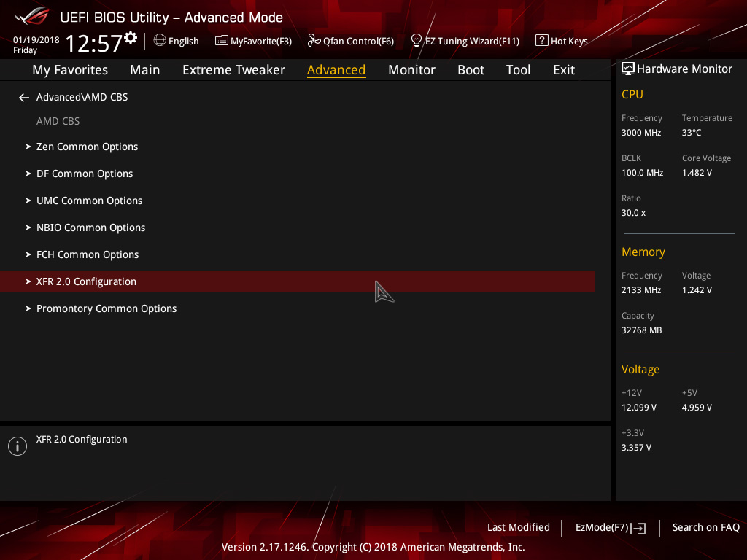Select the Advanced tab
The height and width of the screenshot is (560, 747).
coord(336,70)
